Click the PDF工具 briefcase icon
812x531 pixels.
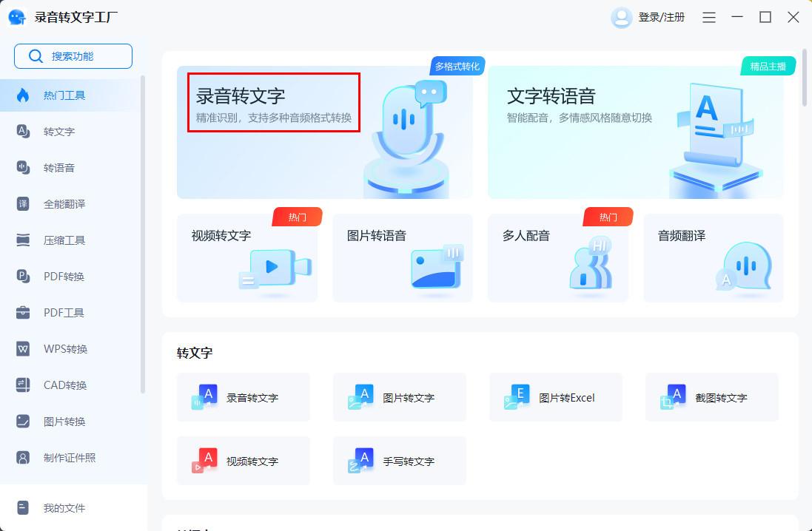23,313
